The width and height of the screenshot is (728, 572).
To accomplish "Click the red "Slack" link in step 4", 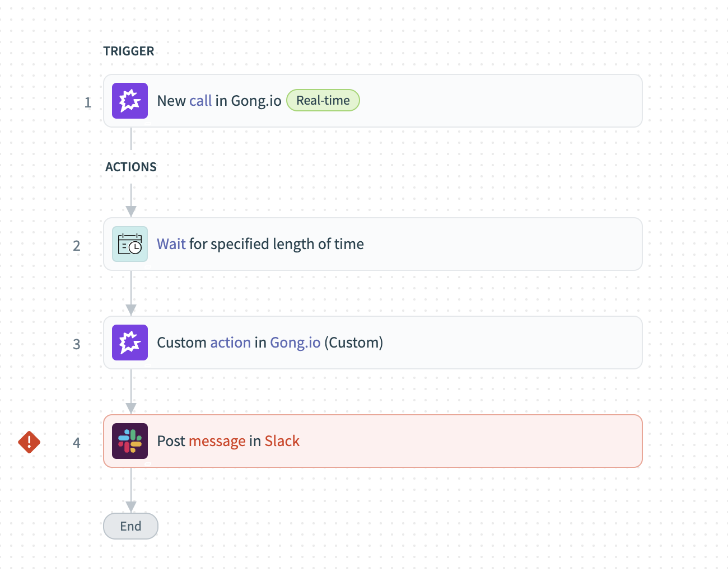I will 282,441.
